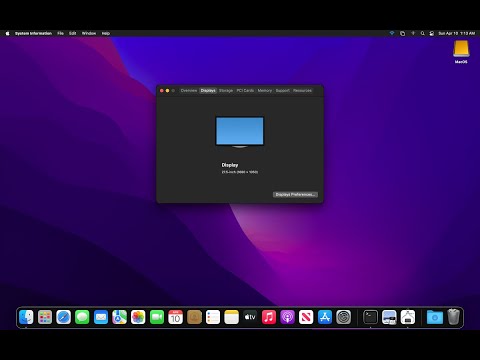Screen dimensions: 480x360
Task: Open the Help menu
Action: point(106,33)
